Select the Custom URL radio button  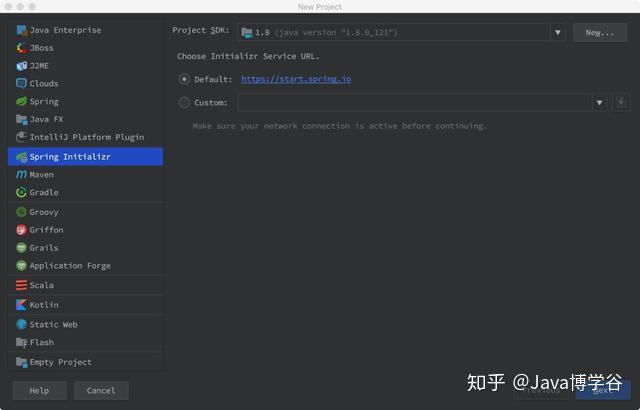pos(184,102)
